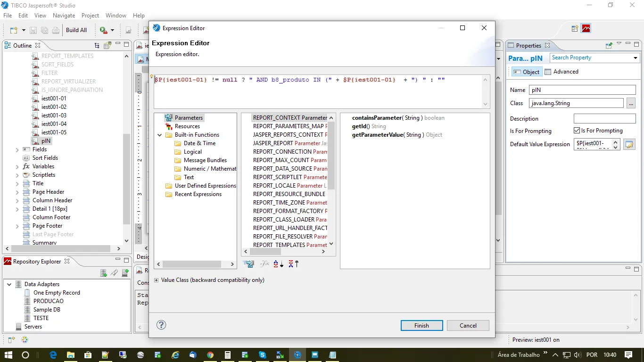Toggle the hide built-in parameters filter icon
Viewport: 644px width, 362px height.
[248, 264]
